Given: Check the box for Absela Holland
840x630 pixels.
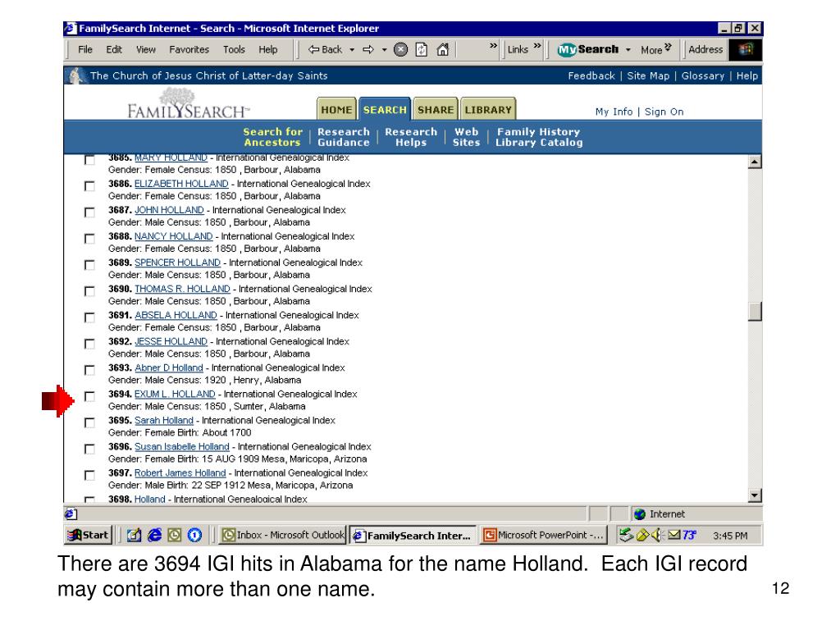Looking at the screenshot, I should [x=89, y=317].
